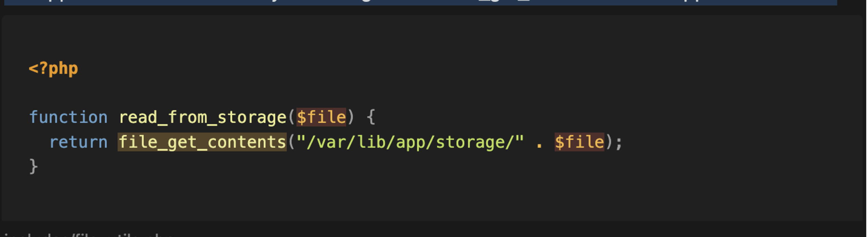Image resolution: width=868 pixels, height=237 pixels.
Task: Click the blank line between <?php and function
Action: tap(203, 93)
